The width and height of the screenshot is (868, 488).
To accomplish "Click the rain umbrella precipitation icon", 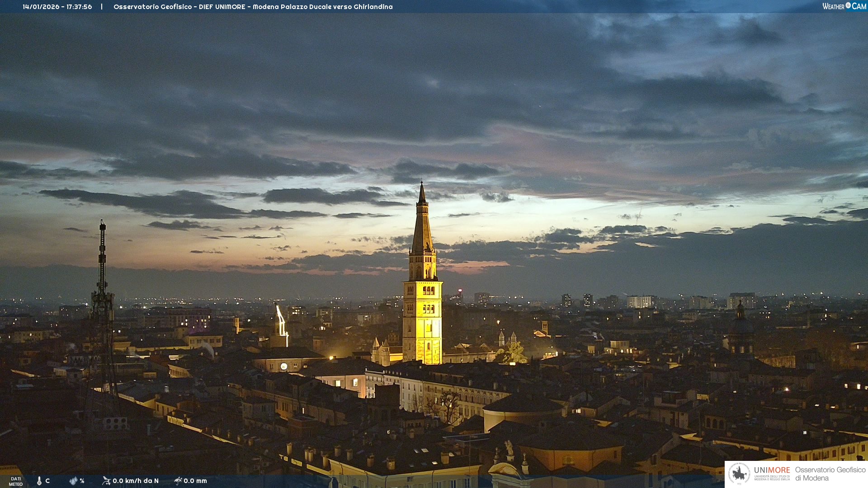I will [178, 481].
